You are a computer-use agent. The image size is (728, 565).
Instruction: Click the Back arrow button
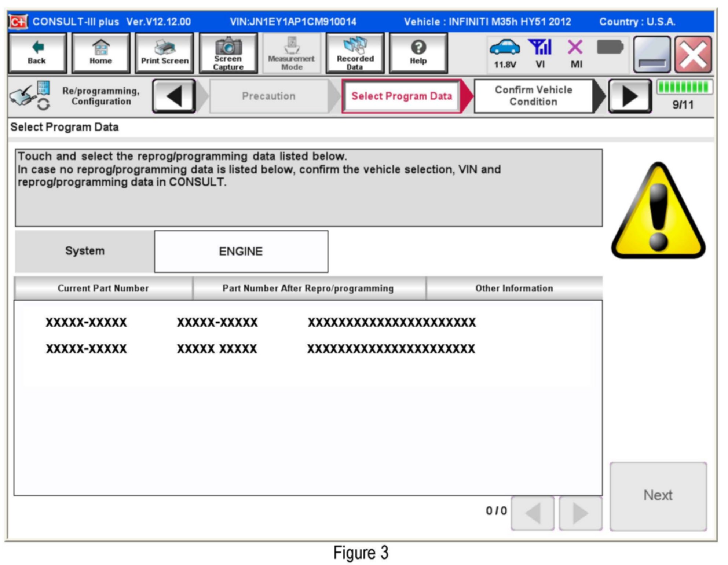pyautogui.click(x=37, y=53)
